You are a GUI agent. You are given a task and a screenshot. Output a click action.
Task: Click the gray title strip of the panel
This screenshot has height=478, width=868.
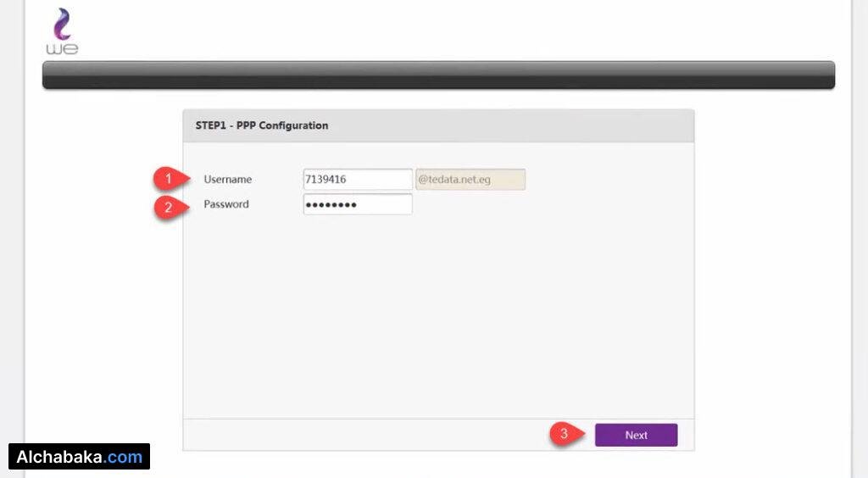tap(509, 125)
